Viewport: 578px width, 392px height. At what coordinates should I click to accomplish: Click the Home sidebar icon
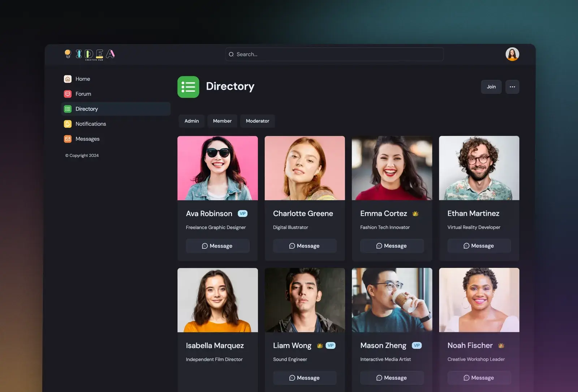point(68,79)
